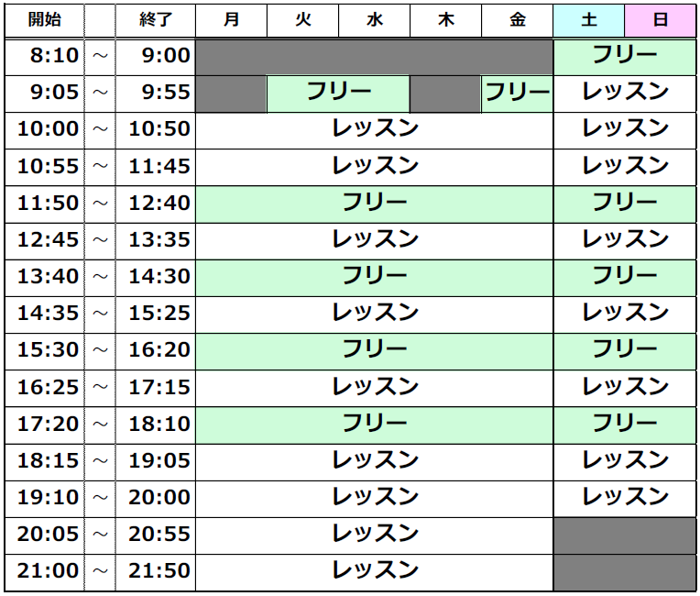The image size is (700, 596).
Task: Click the Friday フリー cell at 9:05
Action: click(x=518, y=94)
